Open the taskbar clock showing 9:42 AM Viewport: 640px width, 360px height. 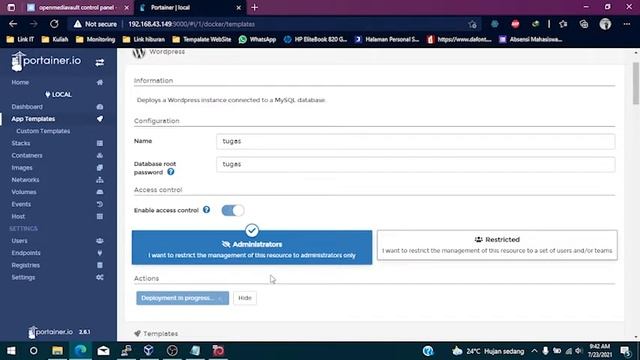coord(600,351)
